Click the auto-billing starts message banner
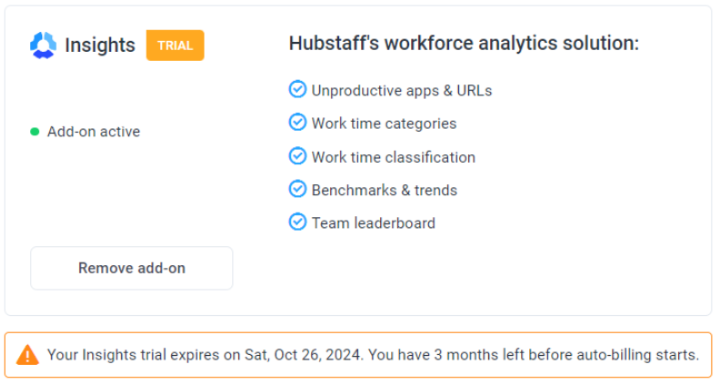The width and height of the screenshot is (719, 384). [x=358, y=355]
